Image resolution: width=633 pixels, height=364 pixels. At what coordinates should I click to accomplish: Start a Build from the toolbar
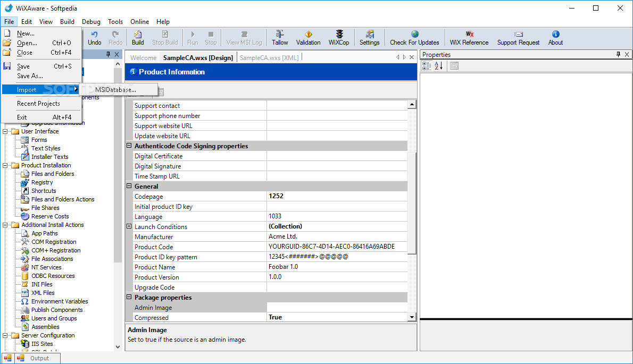[138, 38]
